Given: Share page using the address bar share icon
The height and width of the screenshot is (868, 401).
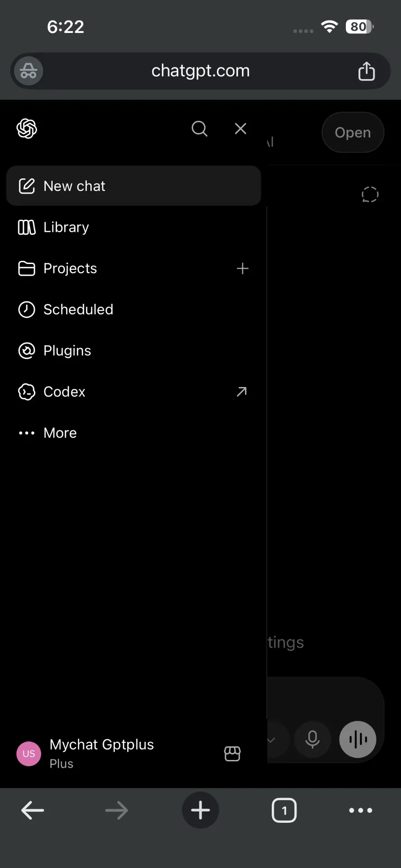Looking at the screenshot, I should coord(366,71).
